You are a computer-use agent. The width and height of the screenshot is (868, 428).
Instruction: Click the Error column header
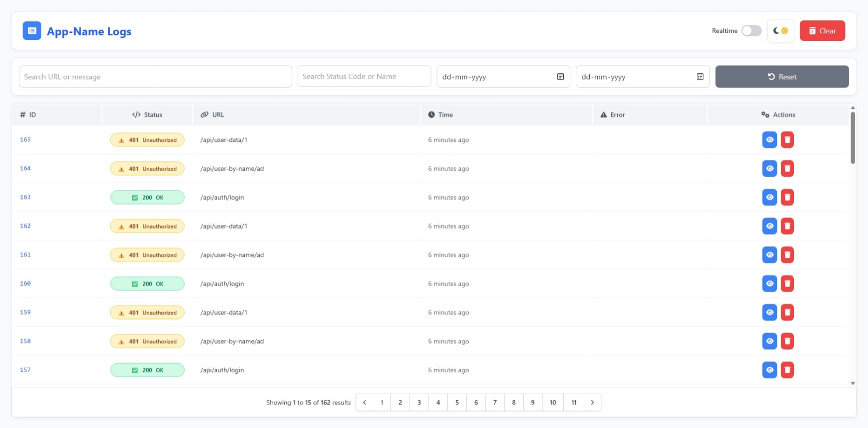[650, 114]
